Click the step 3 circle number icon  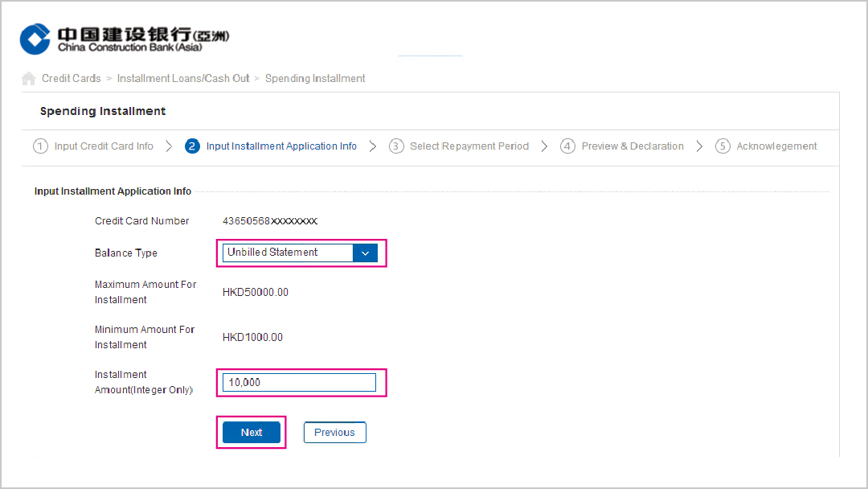tap(396, 146)
